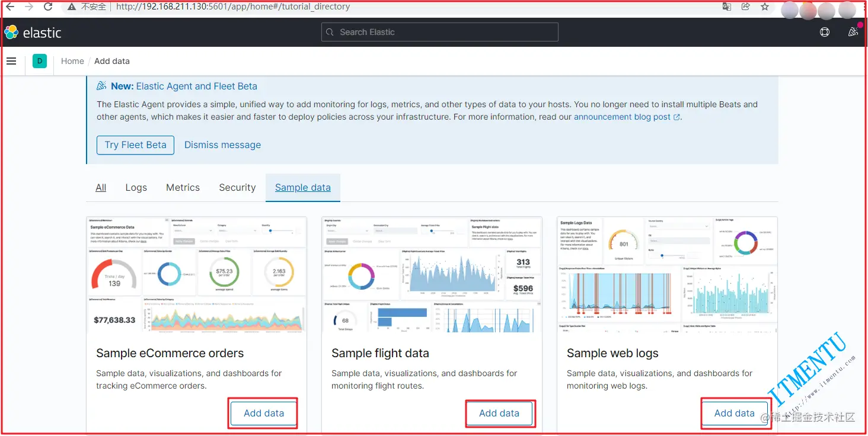Click the address bar URL
The height and width of the screenshot is (436, 868).
[x=232, y=7]
